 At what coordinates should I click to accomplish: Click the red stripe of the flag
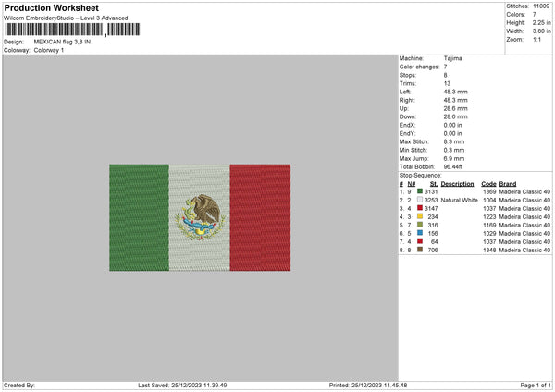tap(260, 217)
